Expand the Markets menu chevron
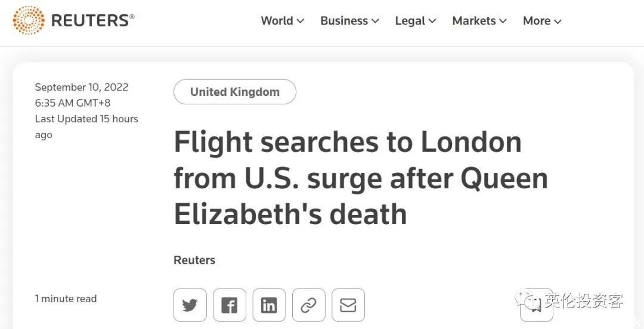 click(x=503, y=21)
